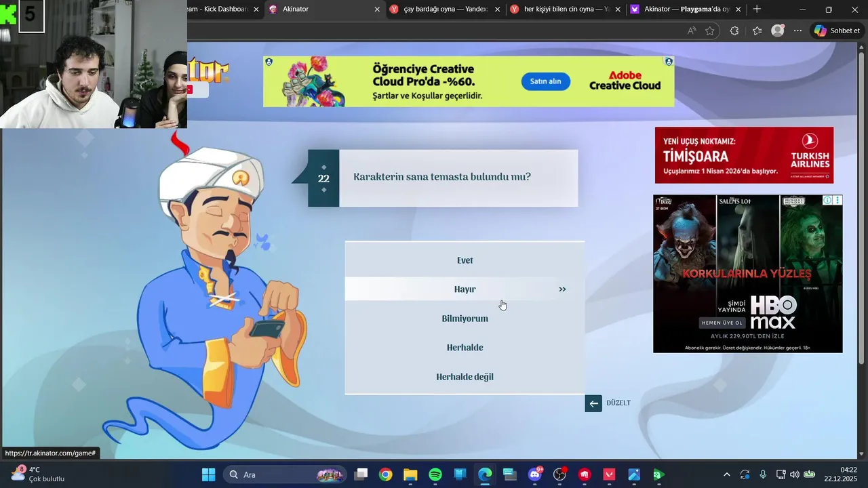
Task: Open ad info icon on HBO Max banner
Action: [828, 201]
